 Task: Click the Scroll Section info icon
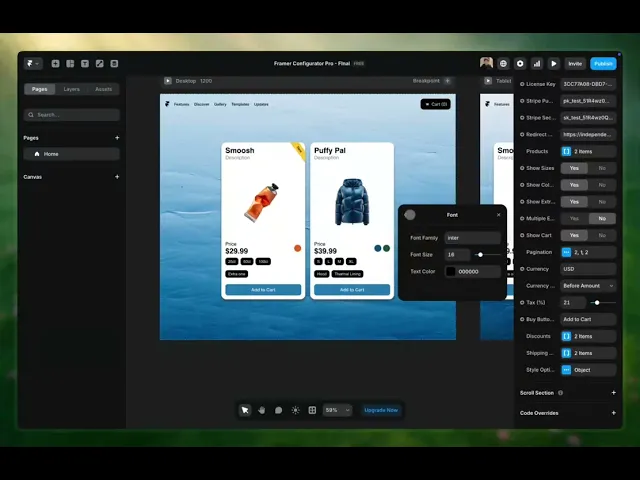pyautogui.click(x=560, y=393)
